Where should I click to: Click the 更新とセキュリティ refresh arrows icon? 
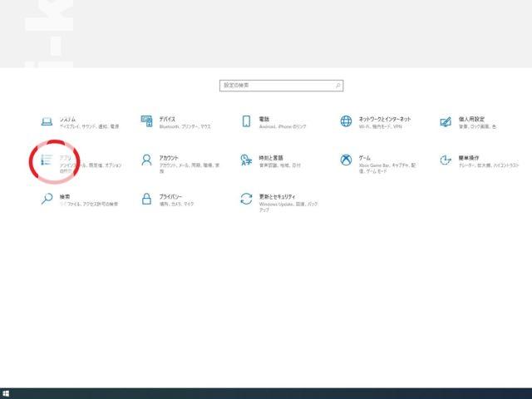pyautogui.click(x=246, y=199)
